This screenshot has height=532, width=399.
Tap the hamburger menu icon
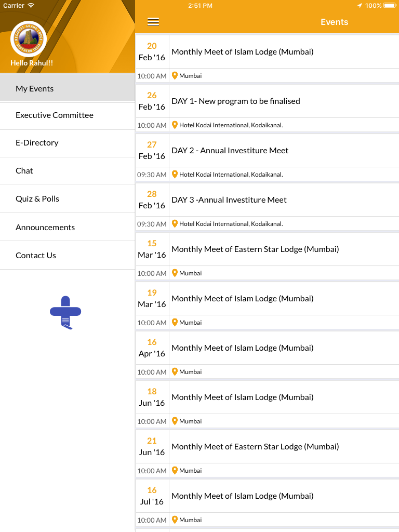click(153, 22)
